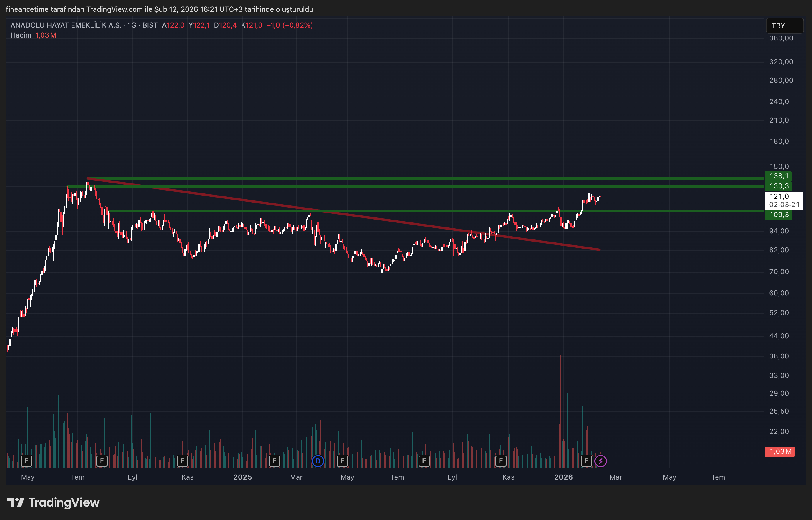Open the blue dividend D marker
This screenshot has height=520, width=812.
point(318,461)
